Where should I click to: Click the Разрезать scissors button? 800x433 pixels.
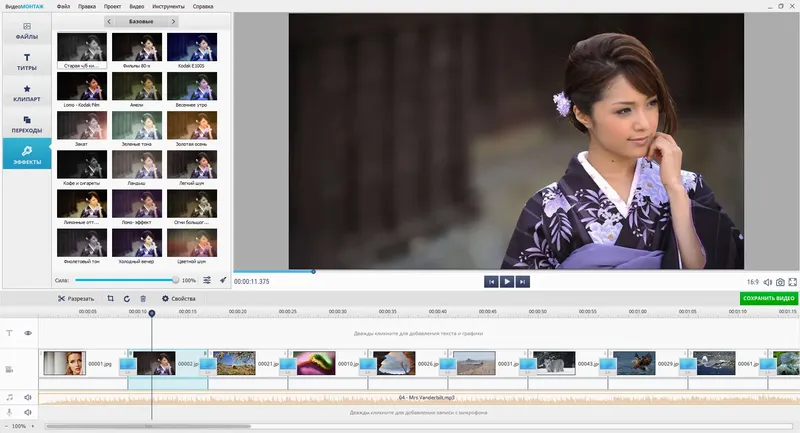pyautogui.click(x=76, y=298)
